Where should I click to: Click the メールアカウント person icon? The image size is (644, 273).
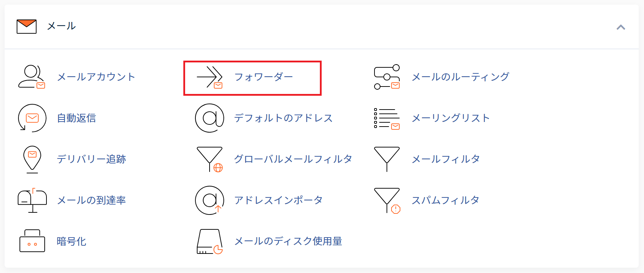32,77
